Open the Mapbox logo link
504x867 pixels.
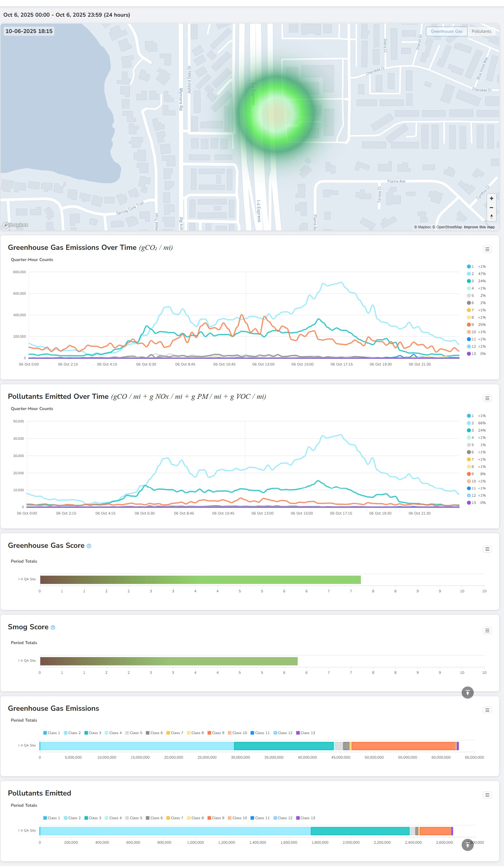16,225
